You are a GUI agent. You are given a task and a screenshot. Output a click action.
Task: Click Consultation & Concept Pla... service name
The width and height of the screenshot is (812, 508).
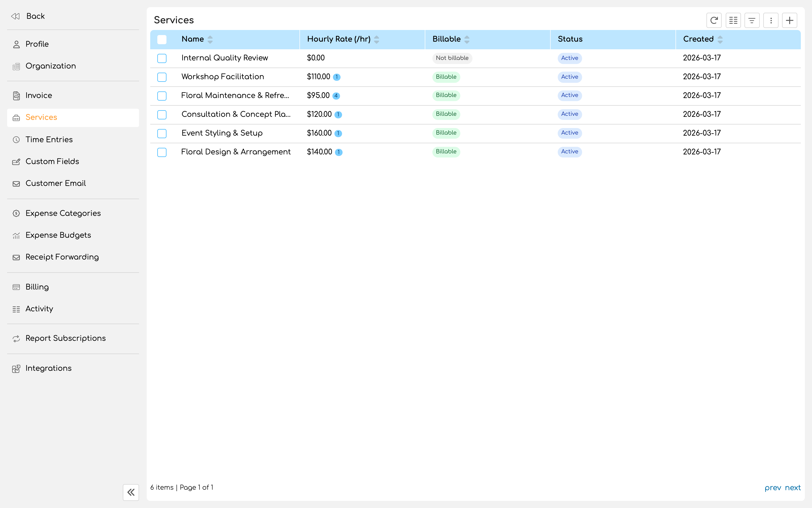coord(236,114)
